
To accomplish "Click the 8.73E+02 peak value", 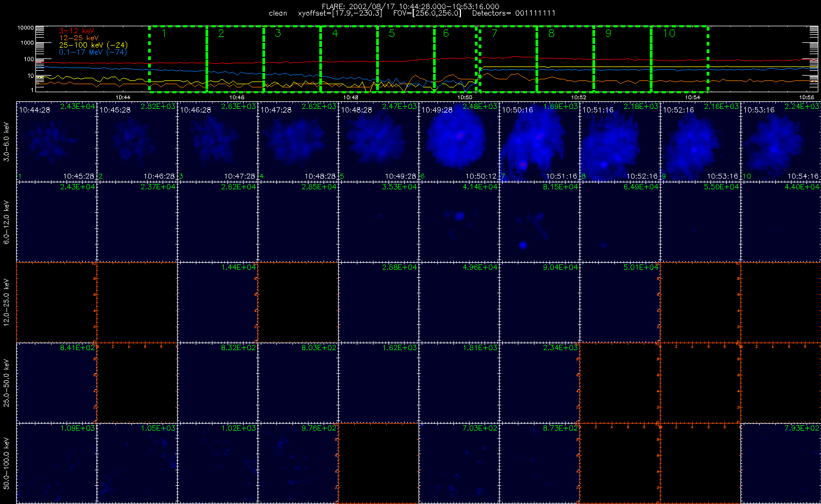I will pos(562,428).
